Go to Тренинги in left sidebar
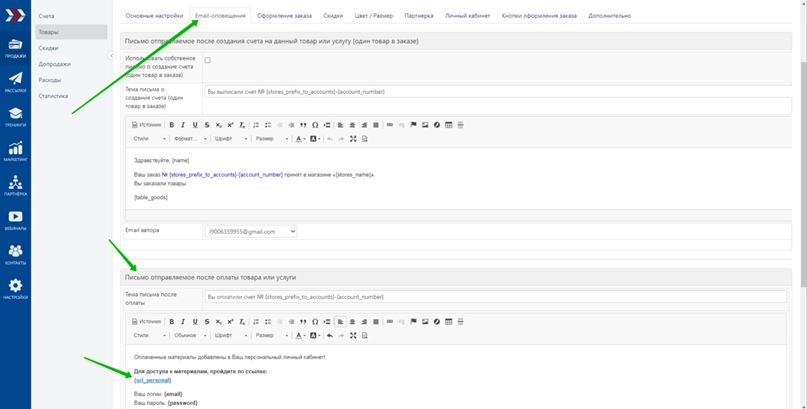 pos(15,116)
